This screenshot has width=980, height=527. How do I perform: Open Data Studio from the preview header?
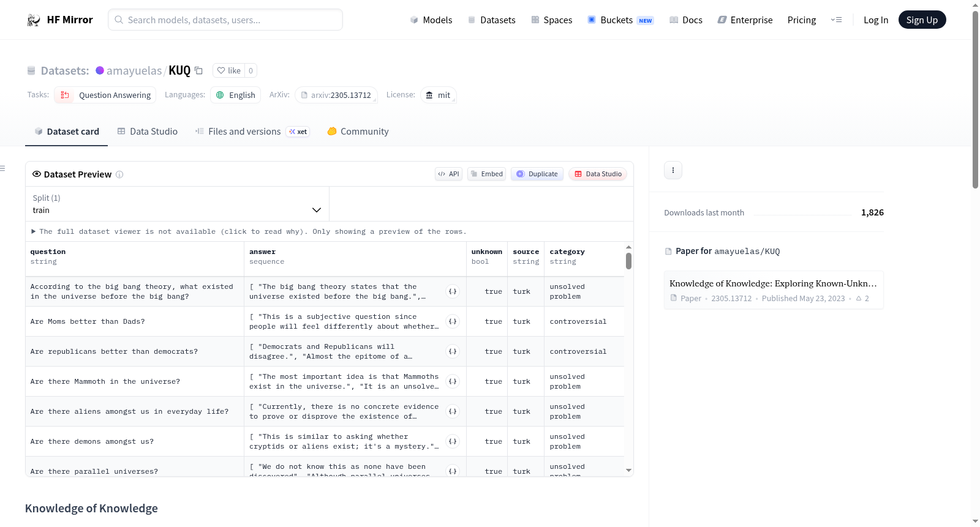tap(598, 174)
